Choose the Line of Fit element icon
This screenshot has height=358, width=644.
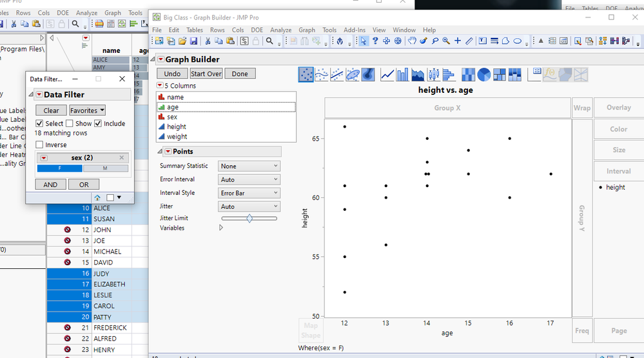(x=337, y=75)
